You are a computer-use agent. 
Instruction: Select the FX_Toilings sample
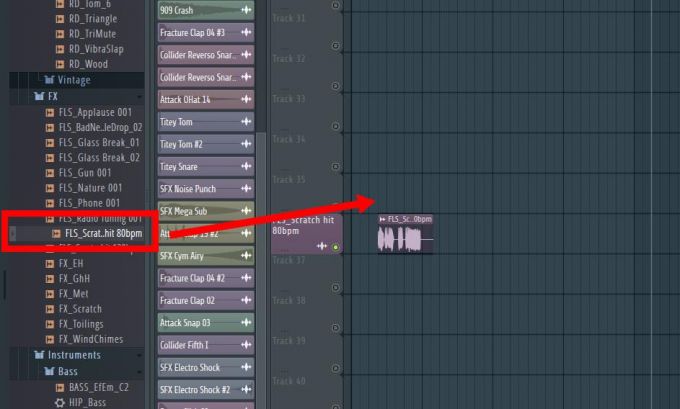pos(81,324)
